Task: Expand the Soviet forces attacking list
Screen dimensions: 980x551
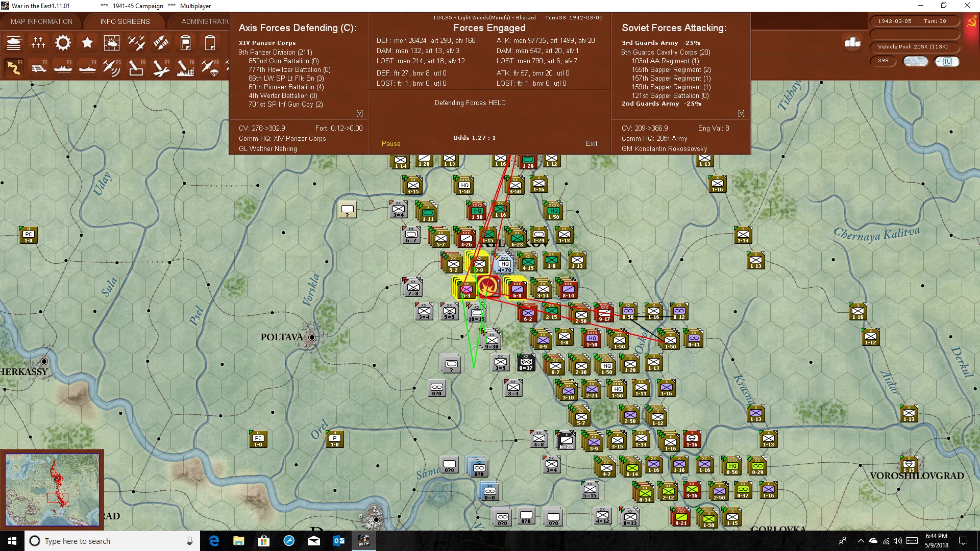Action: point(741,113)
